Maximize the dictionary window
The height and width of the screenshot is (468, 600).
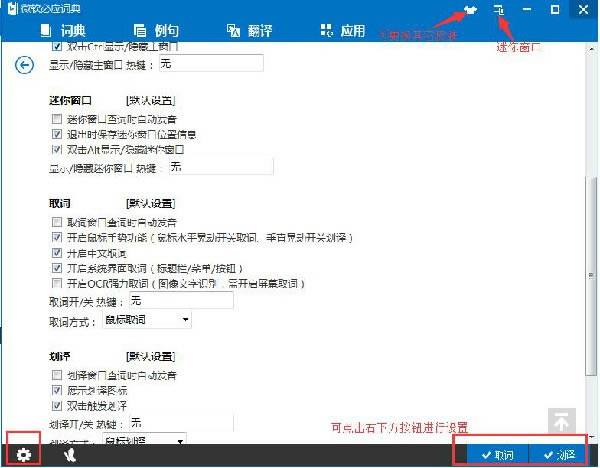point(555,9)
